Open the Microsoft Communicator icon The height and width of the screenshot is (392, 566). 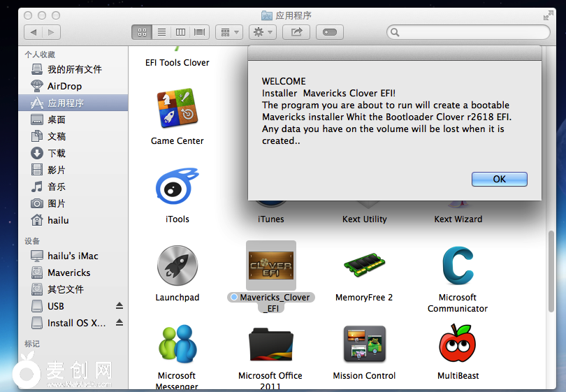[458, 266]
